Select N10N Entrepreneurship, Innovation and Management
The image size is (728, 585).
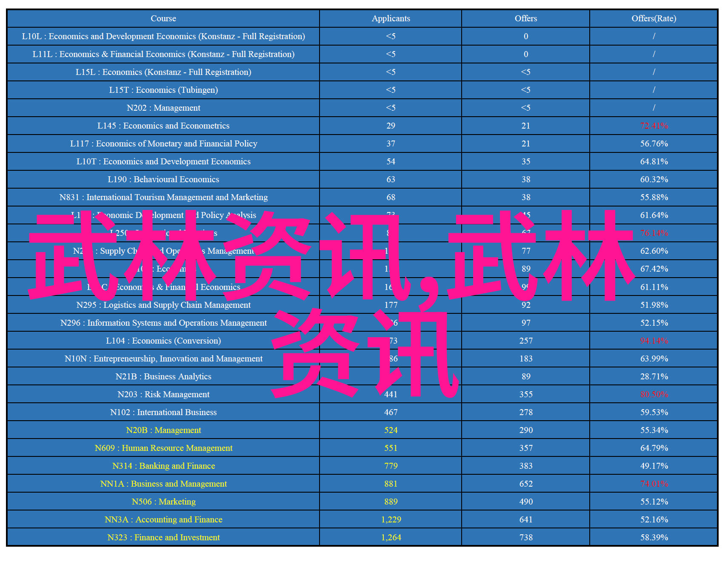coord(163,358)
